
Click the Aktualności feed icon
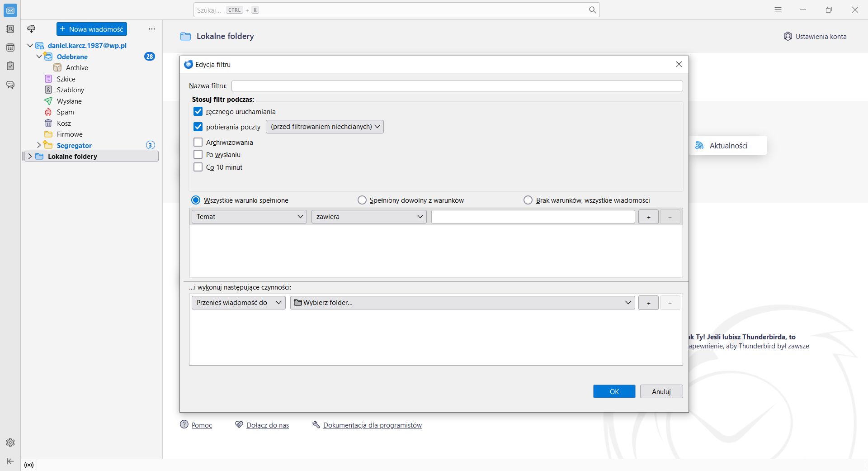(699, 145)
